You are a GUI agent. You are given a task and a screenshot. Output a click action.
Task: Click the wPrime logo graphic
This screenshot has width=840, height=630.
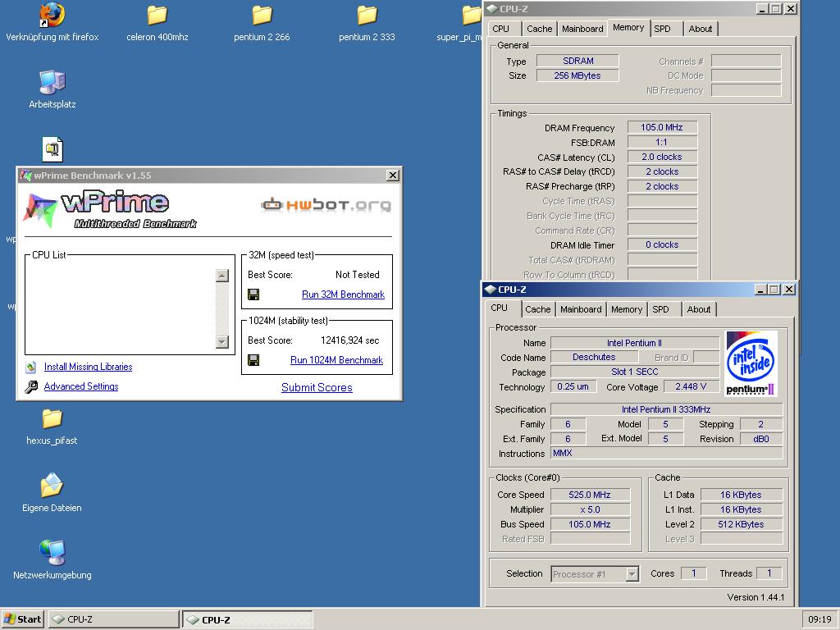tap(110, 209)
